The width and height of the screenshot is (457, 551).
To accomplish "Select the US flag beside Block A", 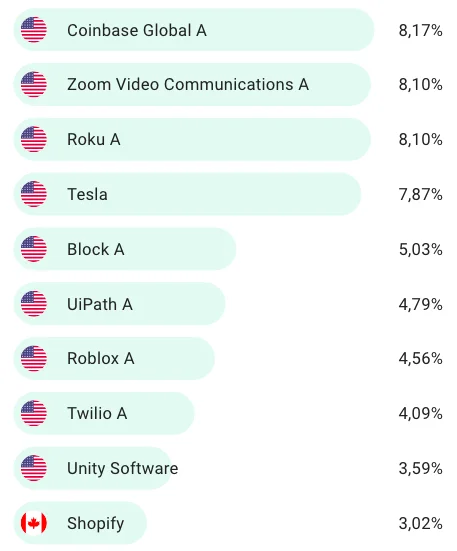I will click(34, 249).
